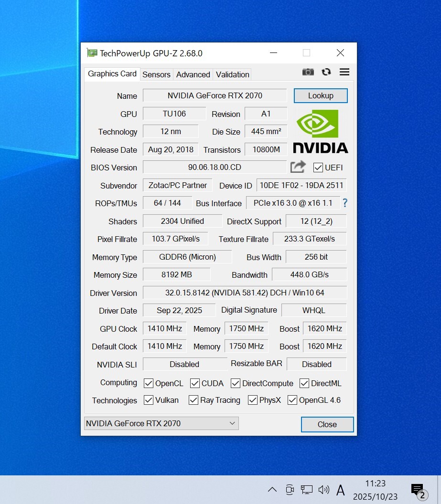Click the Driver Version text field
The height and width of the screenshot is (504, 441).
tap(245, 293)
